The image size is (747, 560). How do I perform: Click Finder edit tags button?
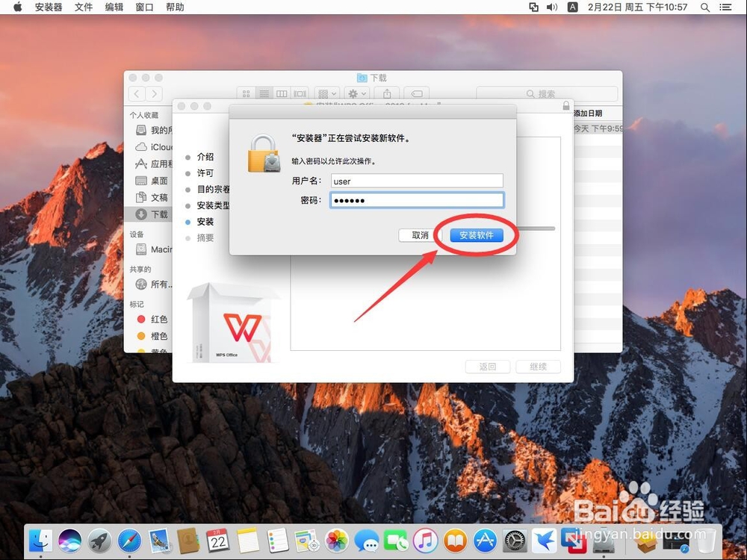click(416, 94)
